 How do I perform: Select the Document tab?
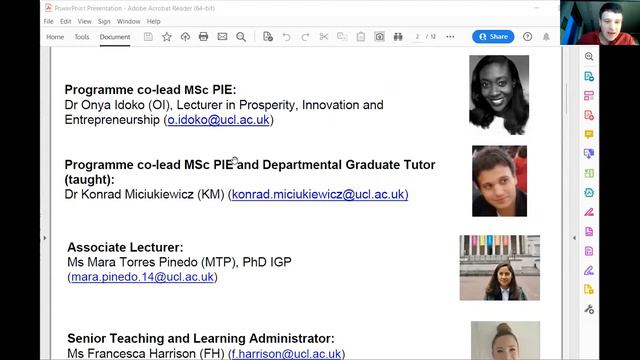click(x=115, y=37)
